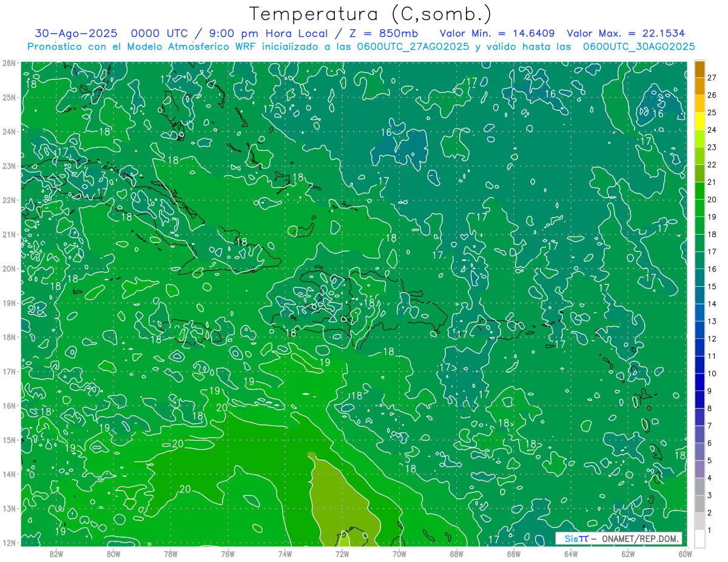Click the 15N latitude axis label
This screenshot has width=728, height=562.
8,440
